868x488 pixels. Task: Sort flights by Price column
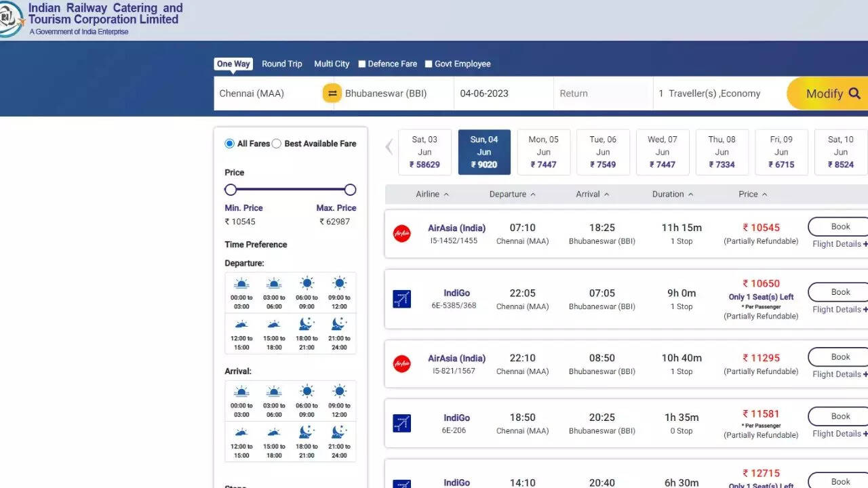753,195
